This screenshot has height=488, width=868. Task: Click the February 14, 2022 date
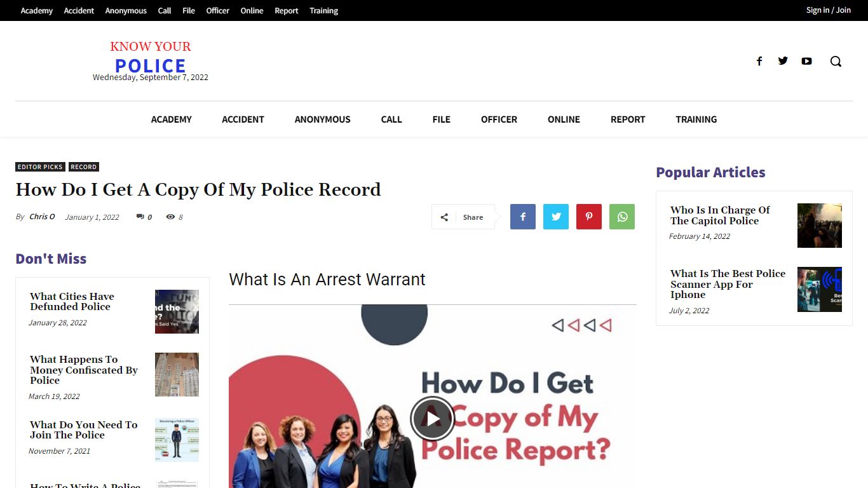[700, 236]
